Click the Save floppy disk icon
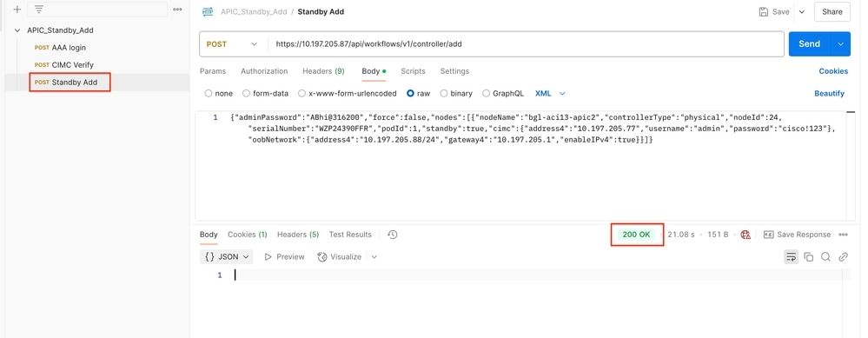 (x=764, y=11)
